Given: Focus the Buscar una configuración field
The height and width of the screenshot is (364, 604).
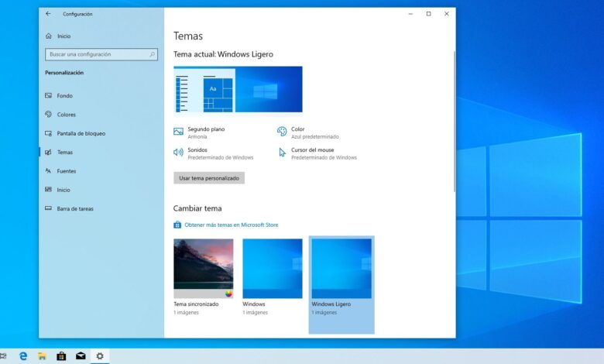Looking at the screenshot, I should point(101,54).
